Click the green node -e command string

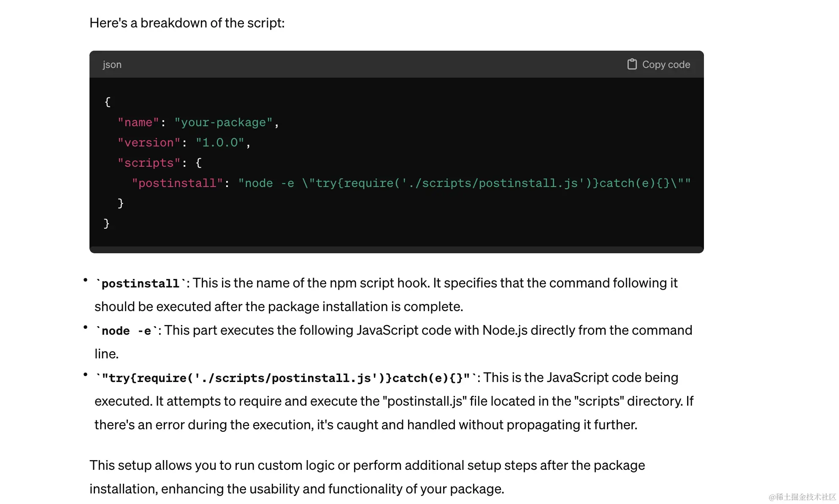464,183
